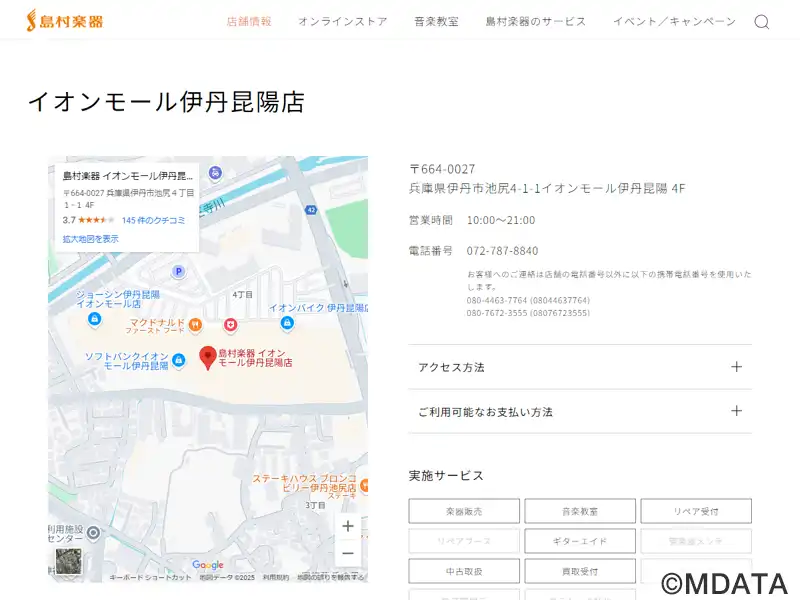
Task: Click the 利用規約 map footer link
Action: (276, 578)
